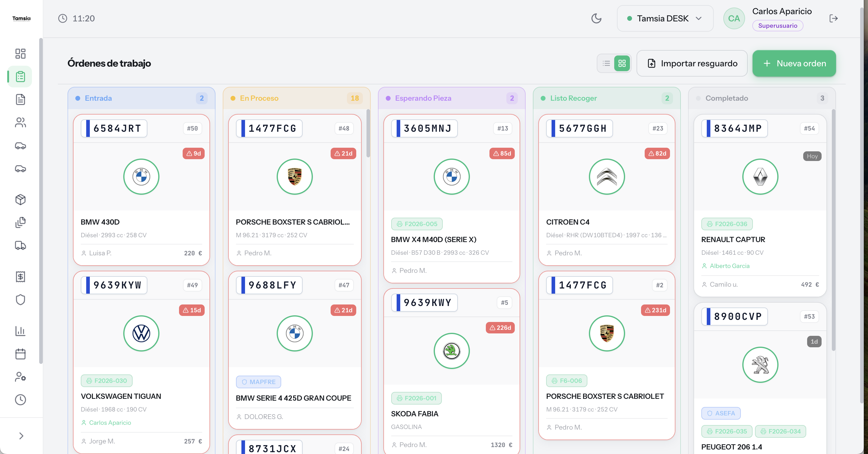Image resolution: width=868 pixels, height=454 pixels.
Task: Click the Superusuario role badge
Action: [778, 26]
